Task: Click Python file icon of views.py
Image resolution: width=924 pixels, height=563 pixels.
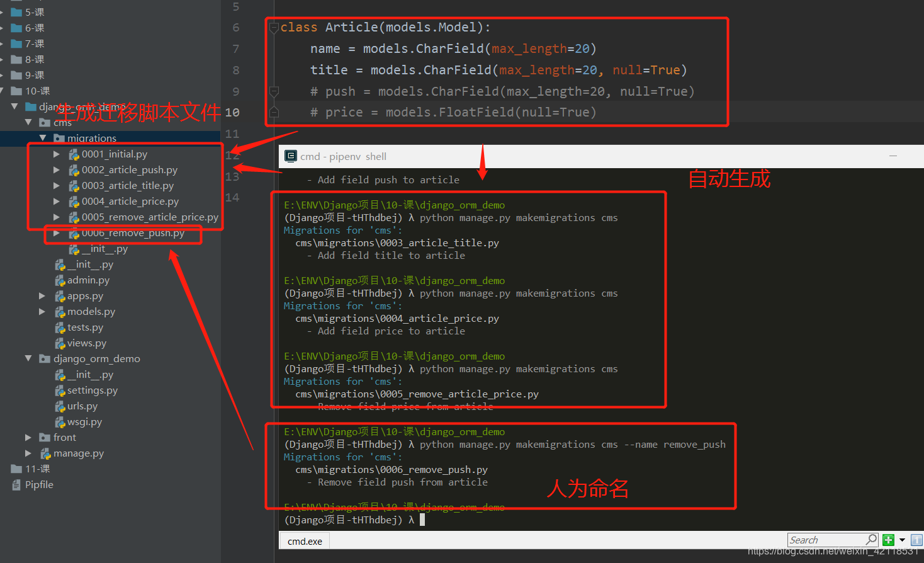Action: point(60,343)
